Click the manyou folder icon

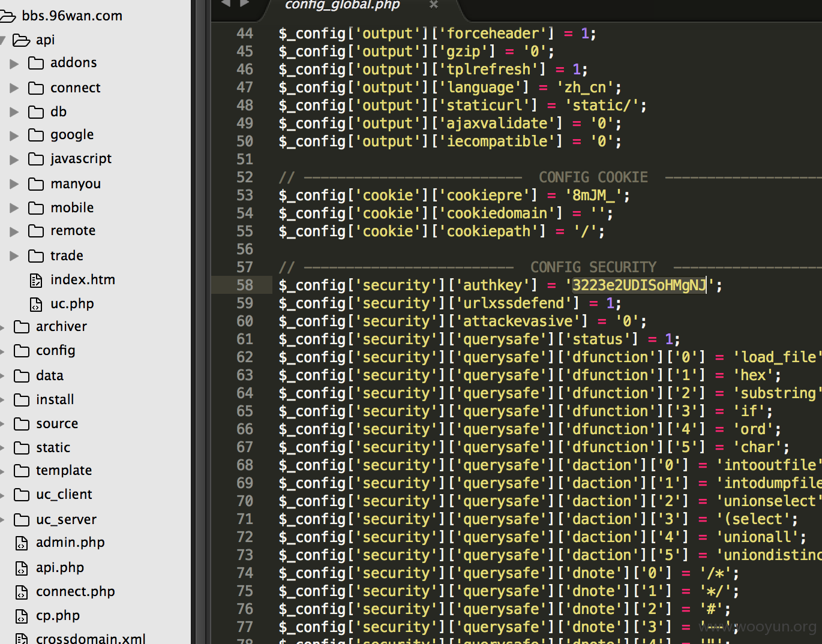pos(36,184)
